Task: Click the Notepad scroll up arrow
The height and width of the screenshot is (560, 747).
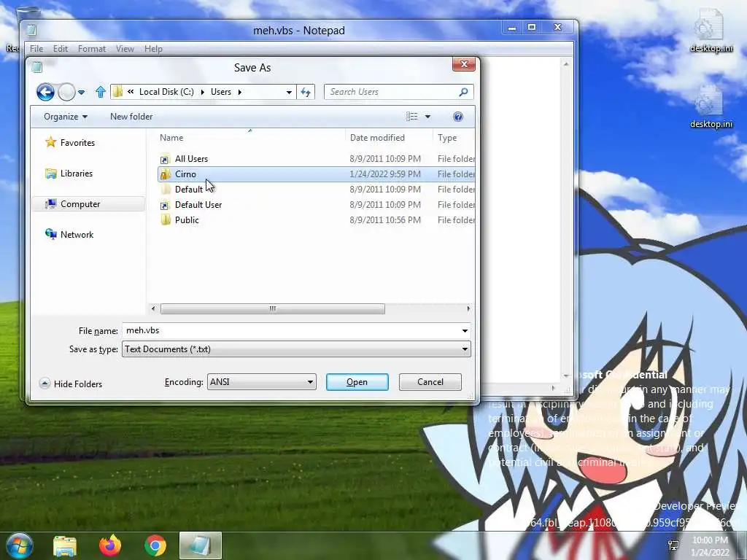Action: (x=566, y=64)
